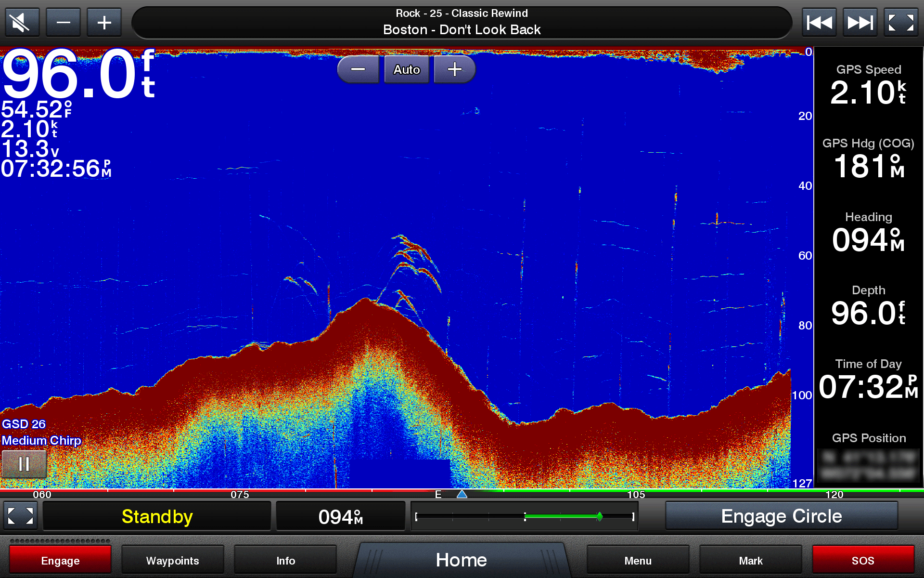Toggle Auto sonar range mode

coord(407,69)
